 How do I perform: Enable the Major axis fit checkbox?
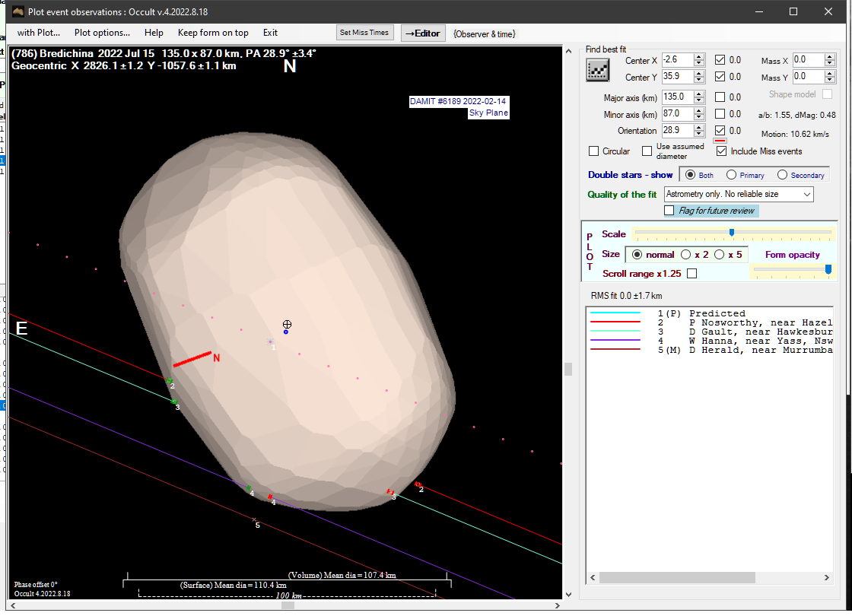(720, 97)
